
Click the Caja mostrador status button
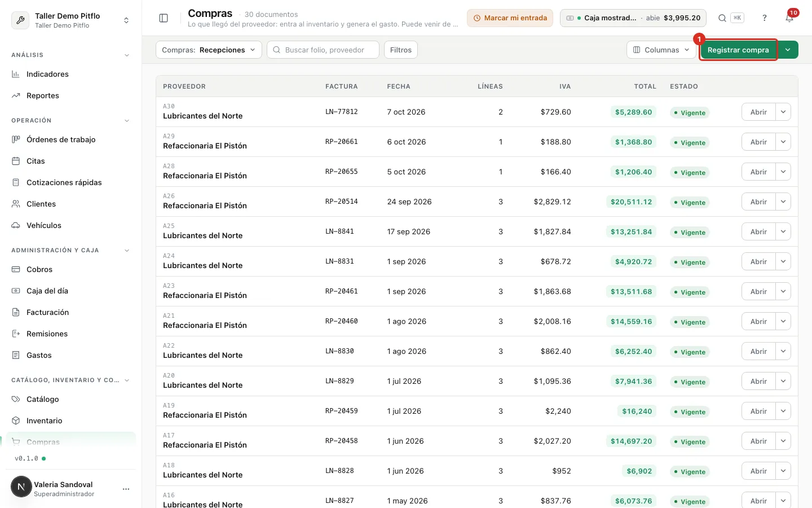tap(634, 18)
